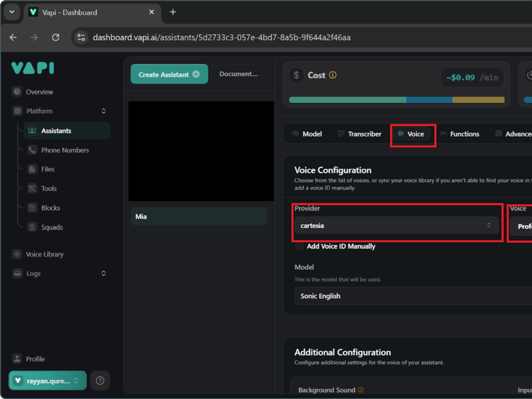Image resolution: width=532 pixels, height=399 pixels.
Task: Select the Vapi - Dashboard browser tab
Action: pyautogui.click(x=92, y=13)
